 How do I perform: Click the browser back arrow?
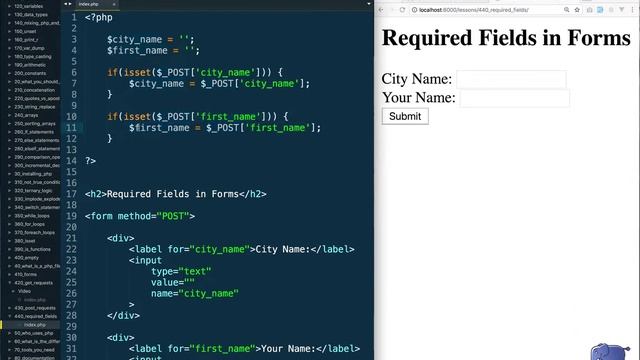[x=381, y=10]
